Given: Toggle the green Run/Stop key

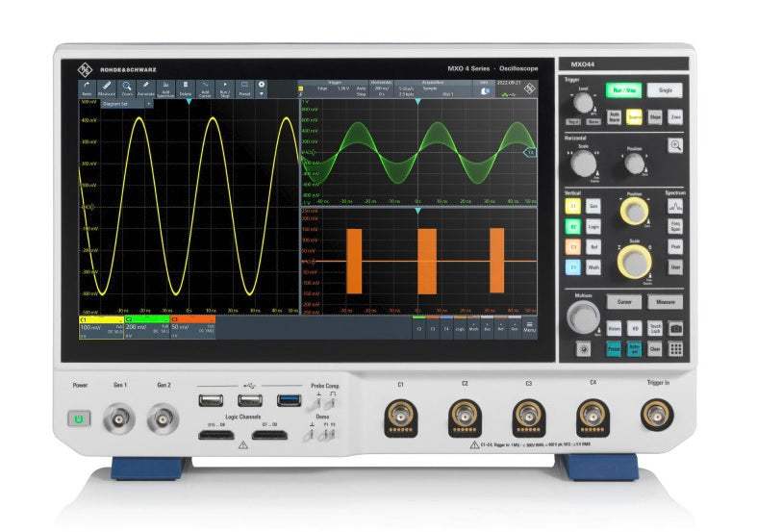Looking at the screenshot, I should point(622,89).
